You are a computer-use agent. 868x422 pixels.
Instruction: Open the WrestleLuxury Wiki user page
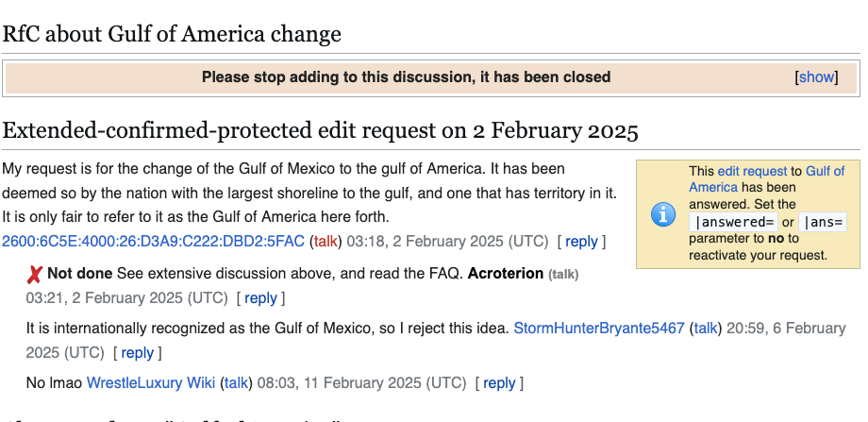coord(151,383)
